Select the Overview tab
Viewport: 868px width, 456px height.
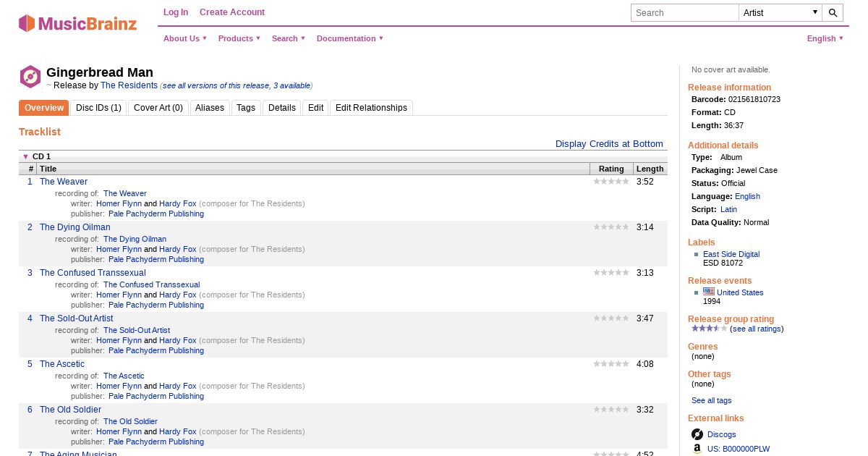pos(44,108)
